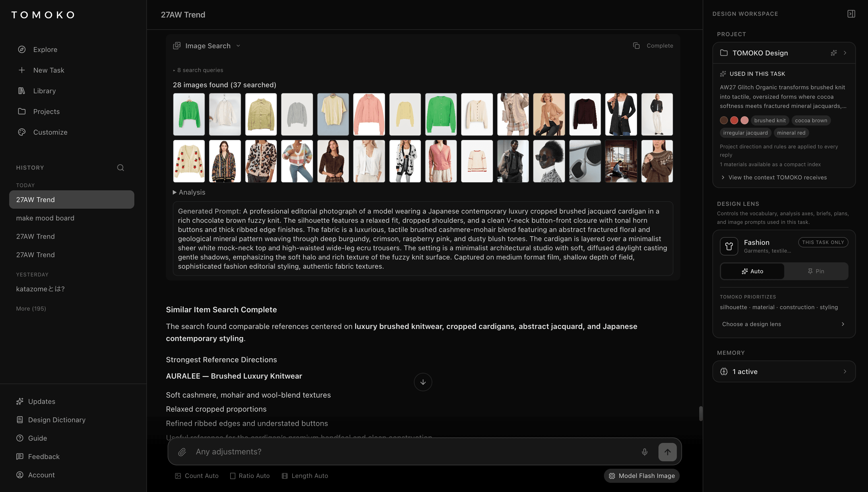
Task: Open the Explore compass icon
Action: [22, 49]
